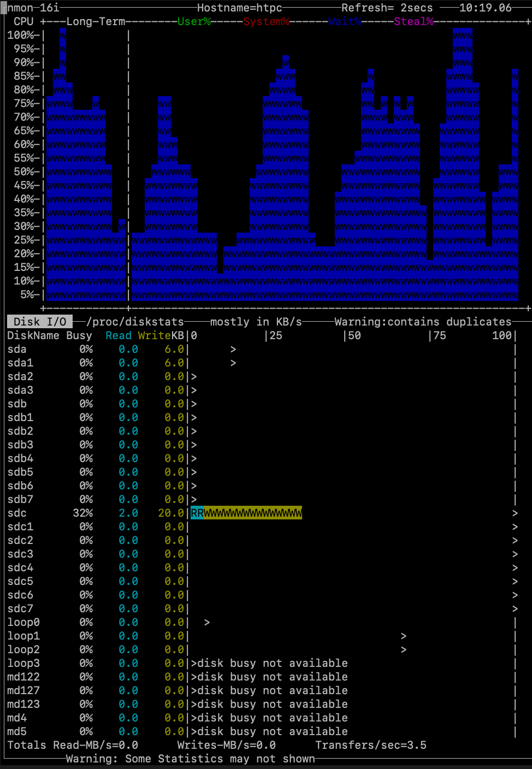Image resolution: width=532 pixels, height=769 pixels.
Task: Click the 50 mark on the KB/s scale
Action: pos(353,335)
